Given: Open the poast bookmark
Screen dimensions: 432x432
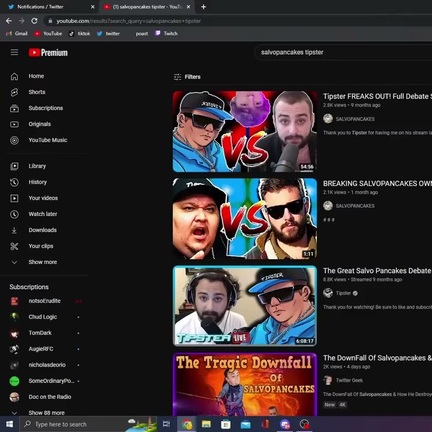Looking at the screenshot, I should 141,33.
